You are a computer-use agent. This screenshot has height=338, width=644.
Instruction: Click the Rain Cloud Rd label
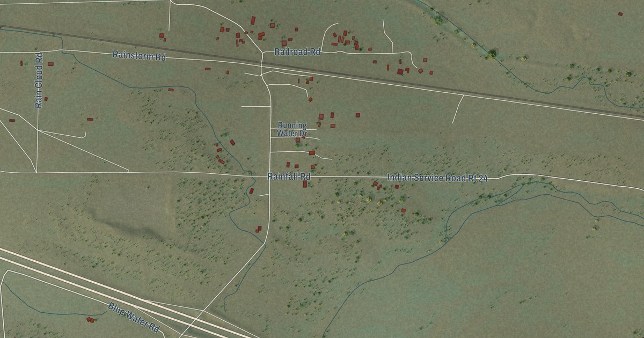(39, 80)
